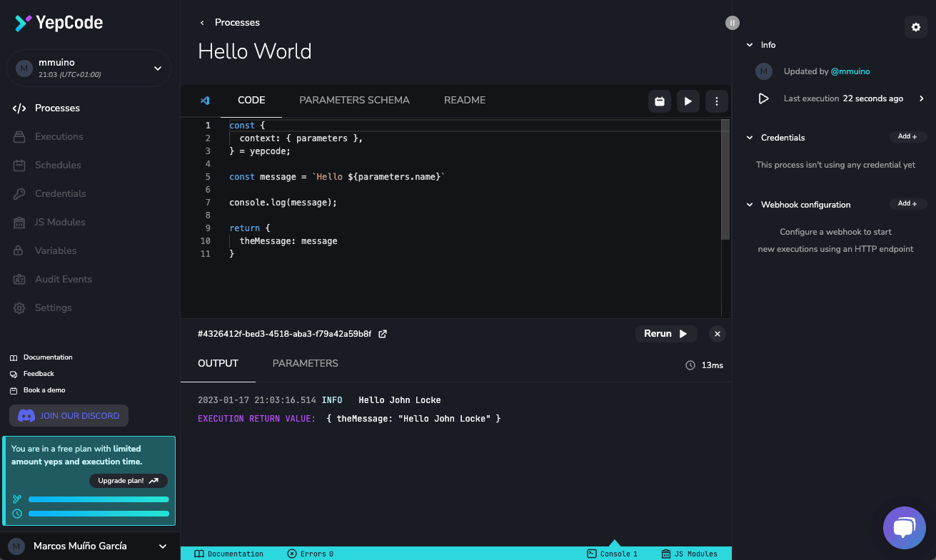
Task: Open Executions in the sidebar
Action: click(x=59, y=137)
